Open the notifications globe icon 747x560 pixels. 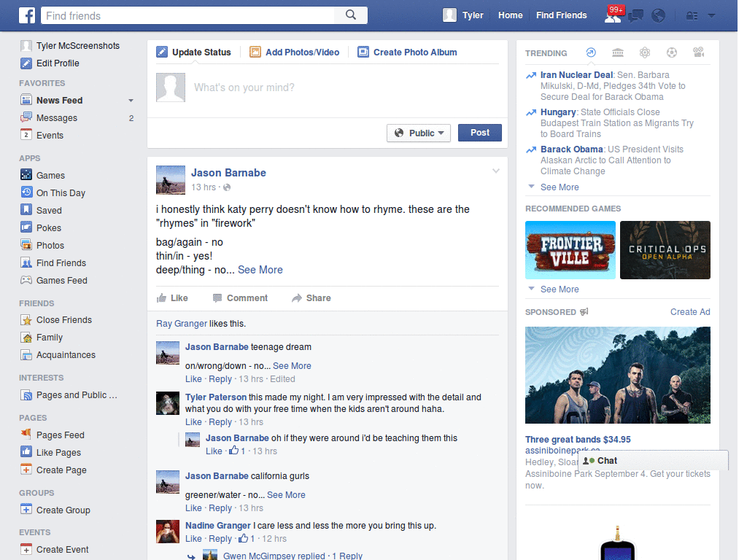click(659, 16)
